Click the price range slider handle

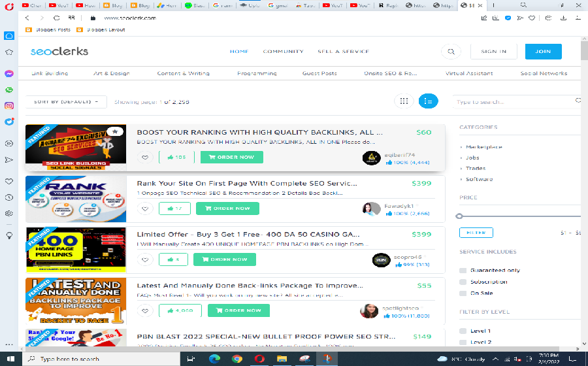[459, 216]
